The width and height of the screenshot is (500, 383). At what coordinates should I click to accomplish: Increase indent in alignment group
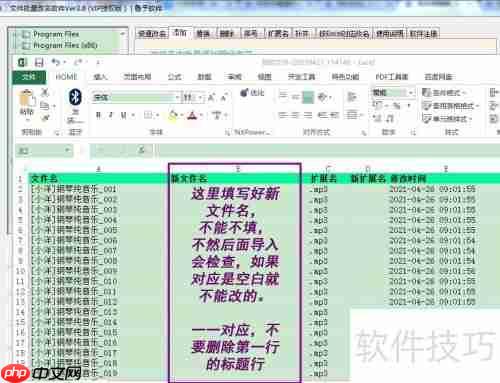tap(335, 115)
